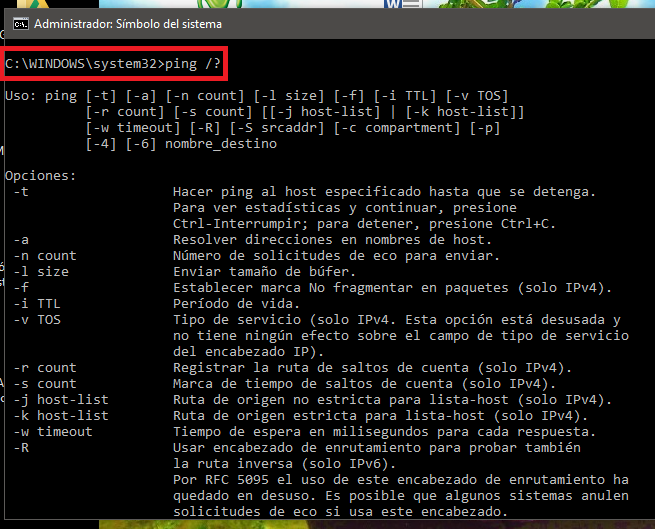Click the '-r count' option label
Image resolution: width=655 pixels, height=529 pixels.
[x=45, y=368]
